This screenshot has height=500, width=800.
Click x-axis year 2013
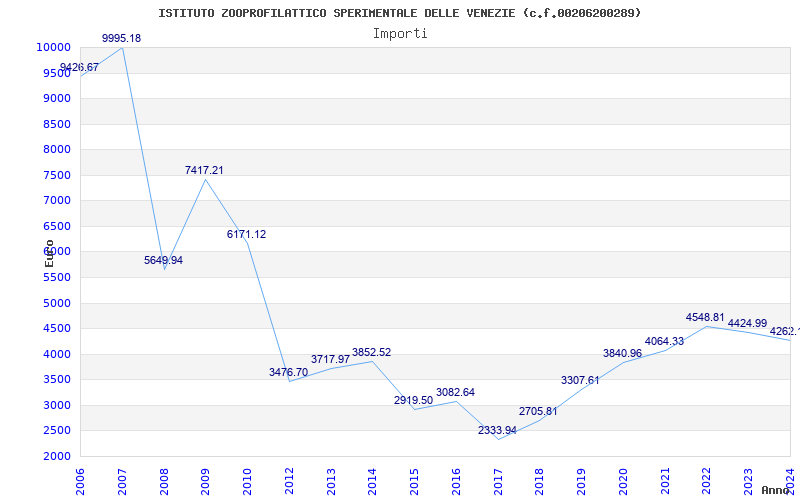[x=331, y=482]
